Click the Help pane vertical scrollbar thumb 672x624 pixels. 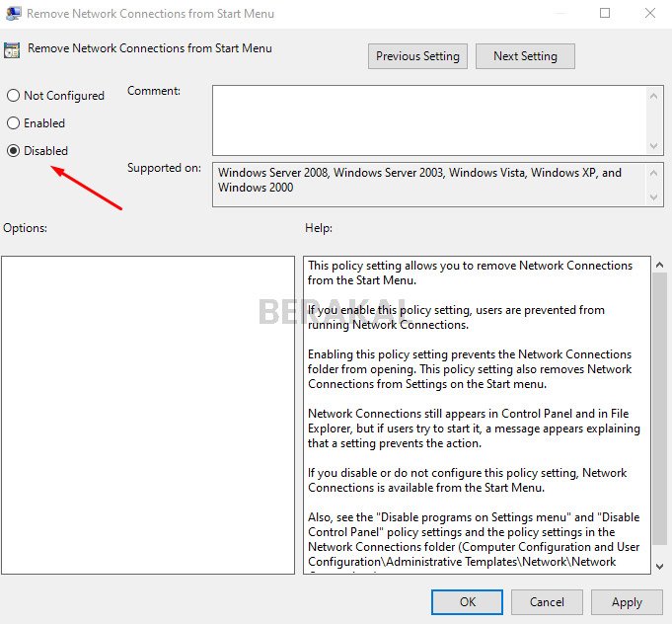pos(660,410)
